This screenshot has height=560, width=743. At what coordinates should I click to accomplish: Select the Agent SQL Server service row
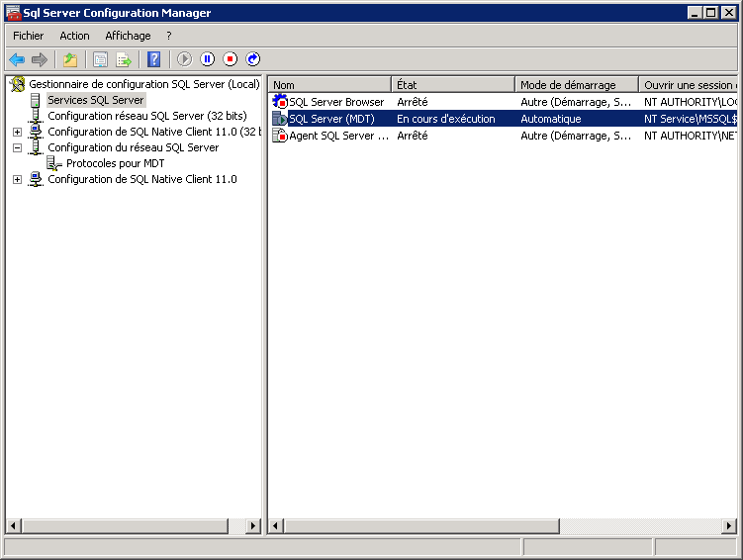(338, 136)
